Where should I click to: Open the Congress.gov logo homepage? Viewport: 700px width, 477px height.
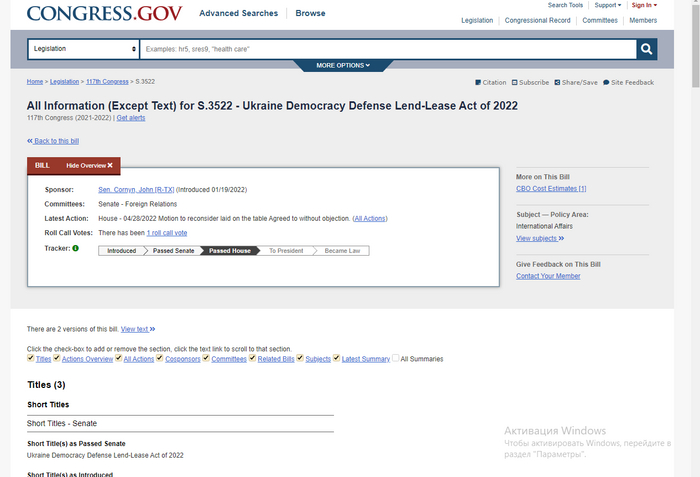coord(104,13)
